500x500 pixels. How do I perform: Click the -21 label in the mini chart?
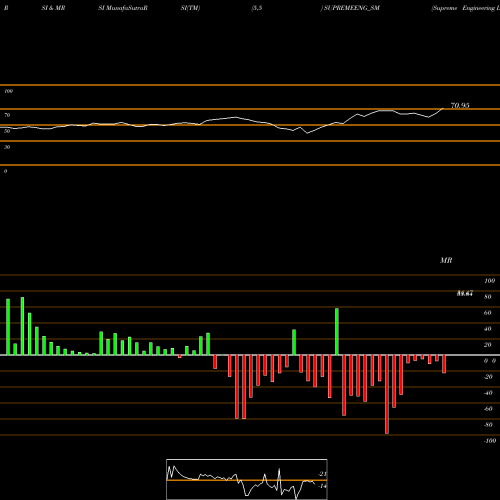tap(322, 474)
